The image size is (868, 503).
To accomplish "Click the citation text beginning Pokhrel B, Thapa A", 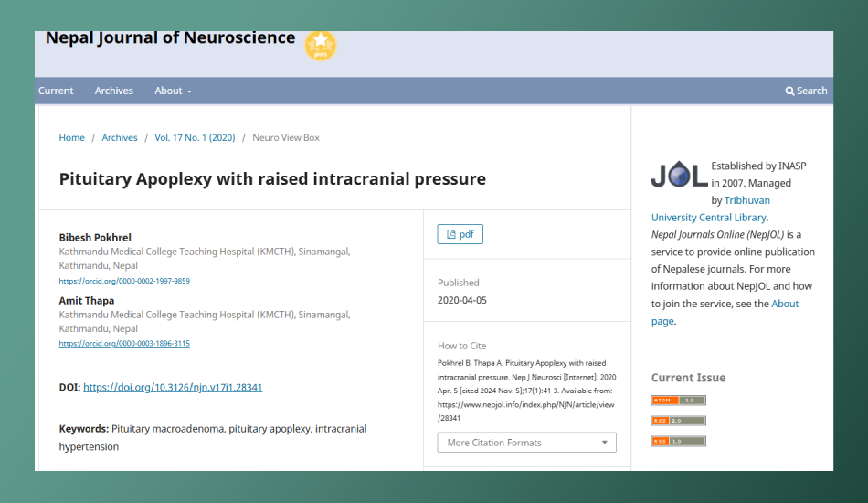I will [x=526, y=391].
